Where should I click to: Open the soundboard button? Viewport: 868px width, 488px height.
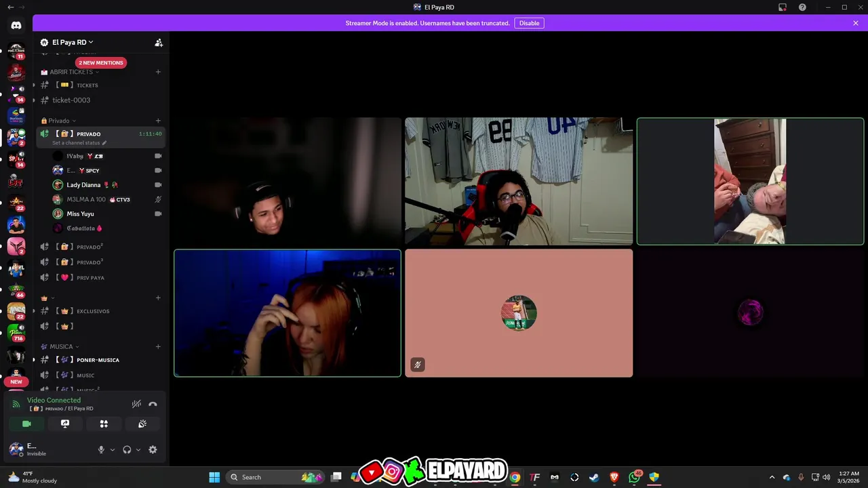point(142,424)
